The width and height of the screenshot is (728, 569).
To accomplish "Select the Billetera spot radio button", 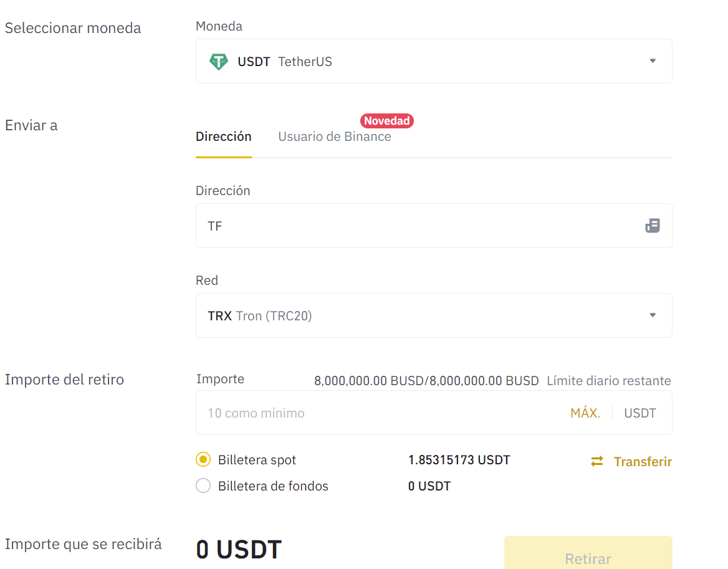I will [203, 460].
